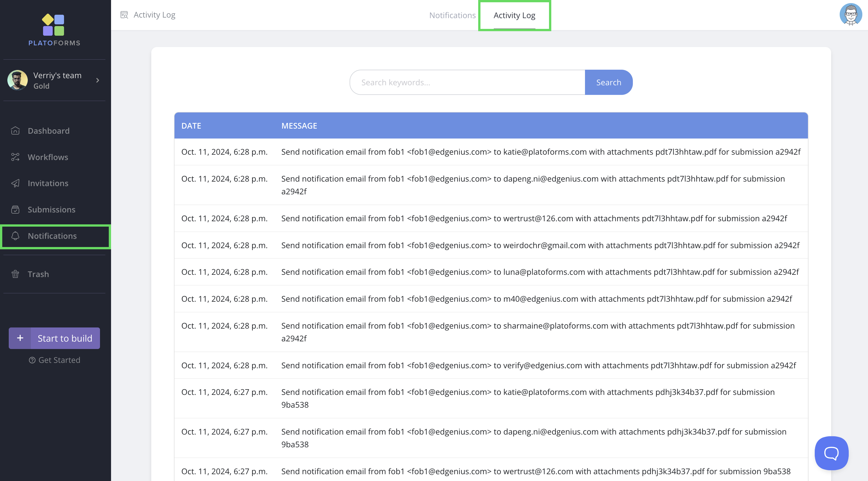Open user avatar menu top right

(x=850, y=14)
